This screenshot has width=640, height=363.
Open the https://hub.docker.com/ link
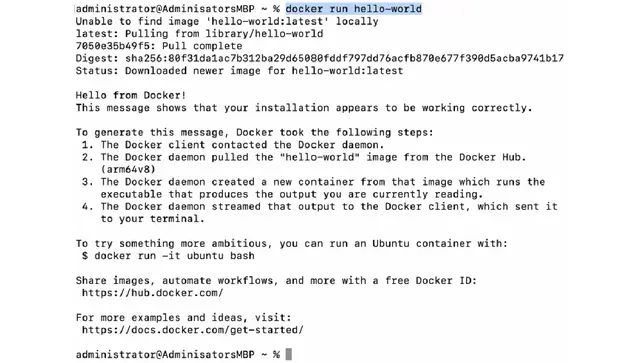coord(152,293)
